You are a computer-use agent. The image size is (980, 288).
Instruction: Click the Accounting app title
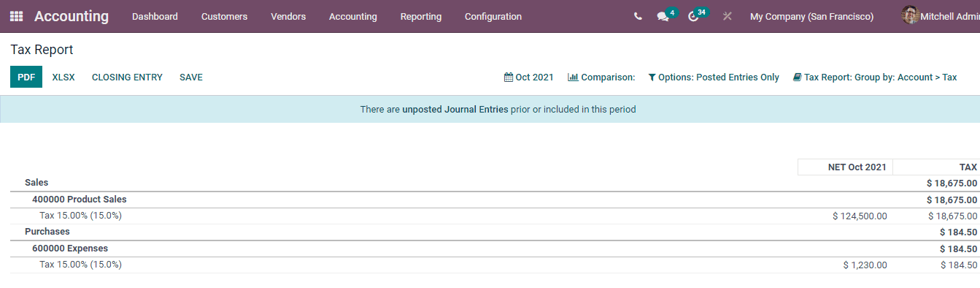pos(72,16)
